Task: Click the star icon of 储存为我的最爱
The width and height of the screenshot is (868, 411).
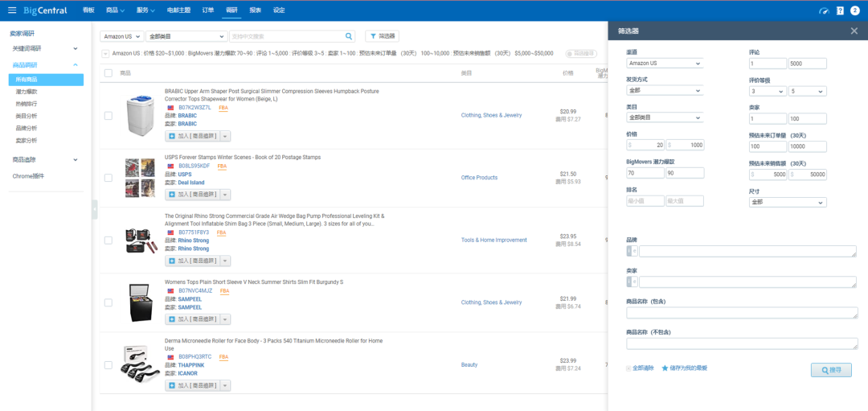Action: (x=665, y=368)
